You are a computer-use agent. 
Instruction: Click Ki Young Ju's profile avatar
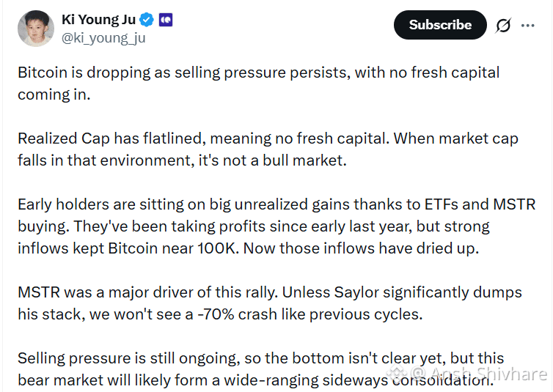point(34,28)
